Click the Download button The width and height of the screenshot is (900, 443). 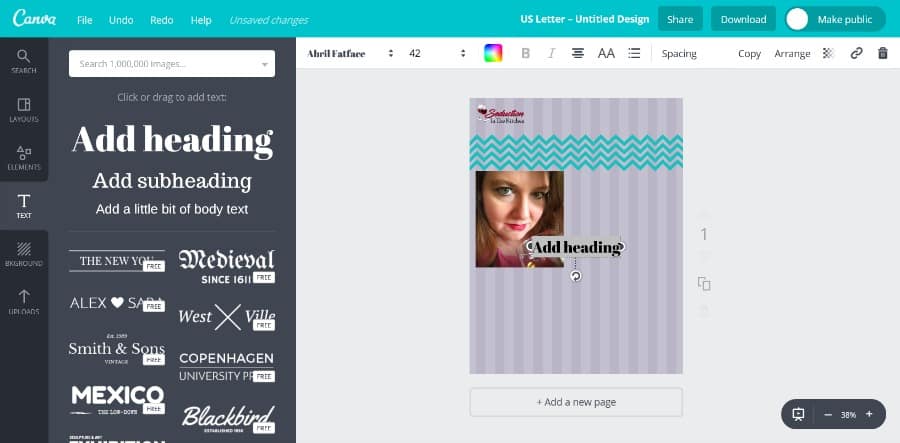743,19
